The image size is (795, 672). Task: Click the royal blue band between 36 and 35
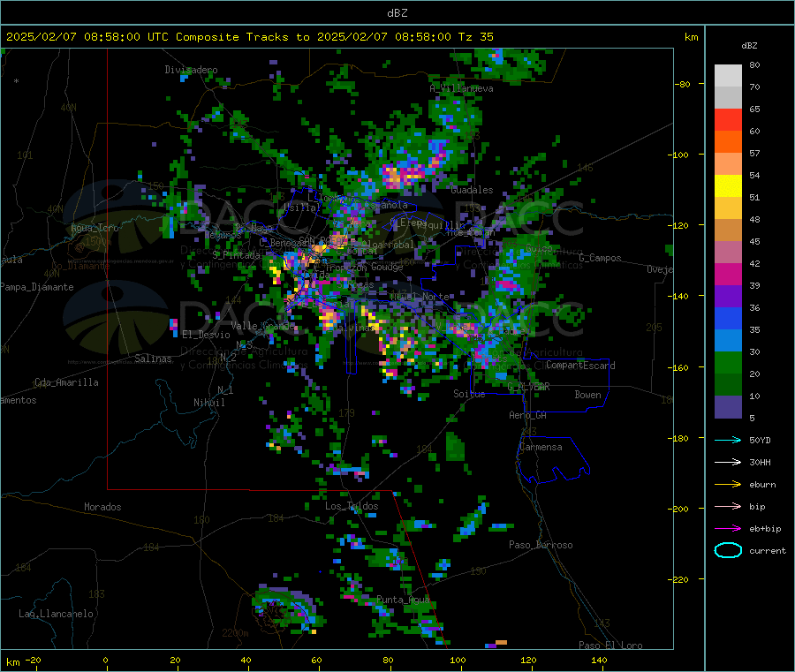[x=728, y=319]
